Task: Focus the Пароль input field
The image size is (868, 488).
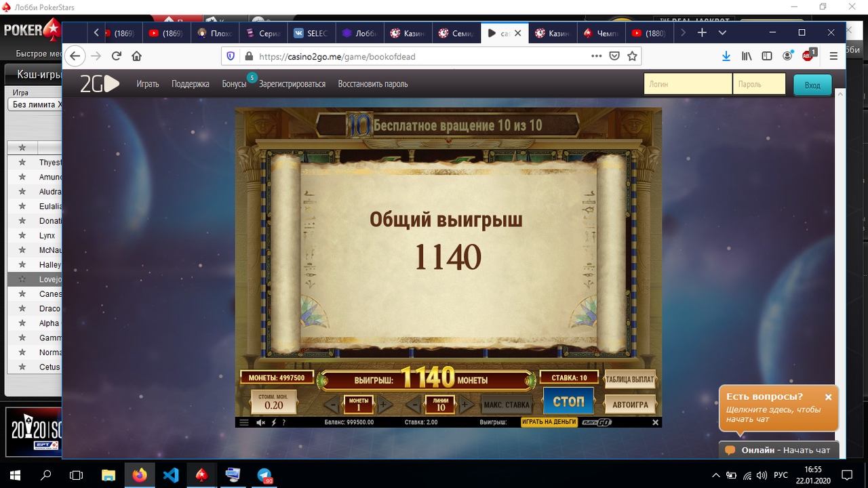Action: [759, 84]
